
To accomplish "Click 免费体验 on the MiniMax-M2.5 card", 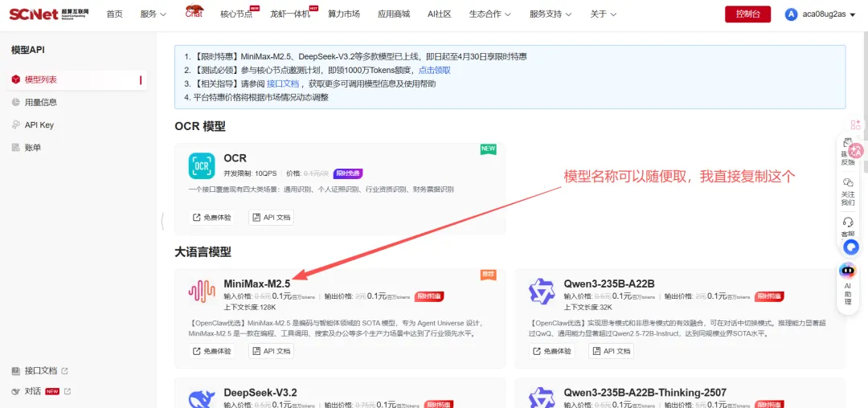I will pos(211,351).
